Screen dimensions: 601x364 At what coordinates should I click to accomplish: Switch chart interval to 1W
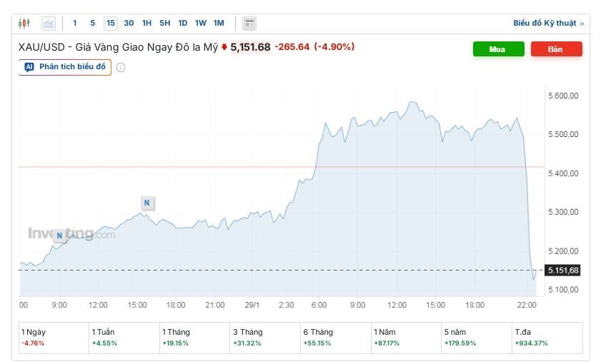(201, 23)
